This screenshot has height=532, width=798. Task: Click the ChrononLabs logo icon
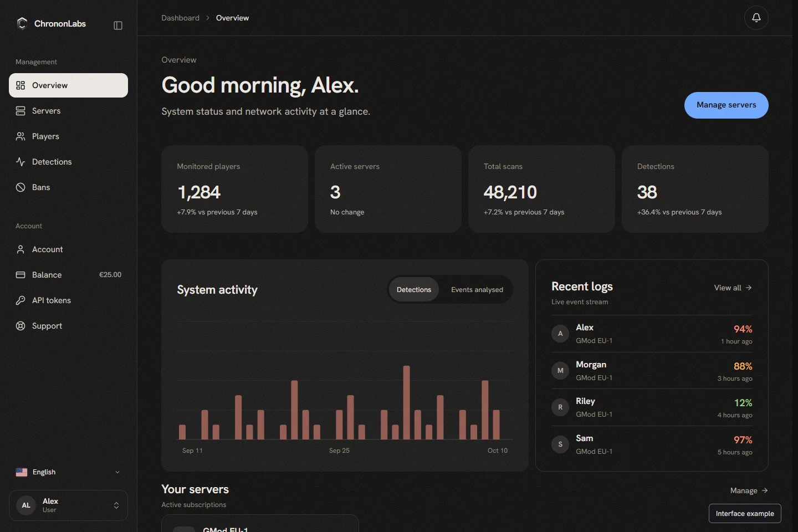pyautogui.click(x=22, y=23)
